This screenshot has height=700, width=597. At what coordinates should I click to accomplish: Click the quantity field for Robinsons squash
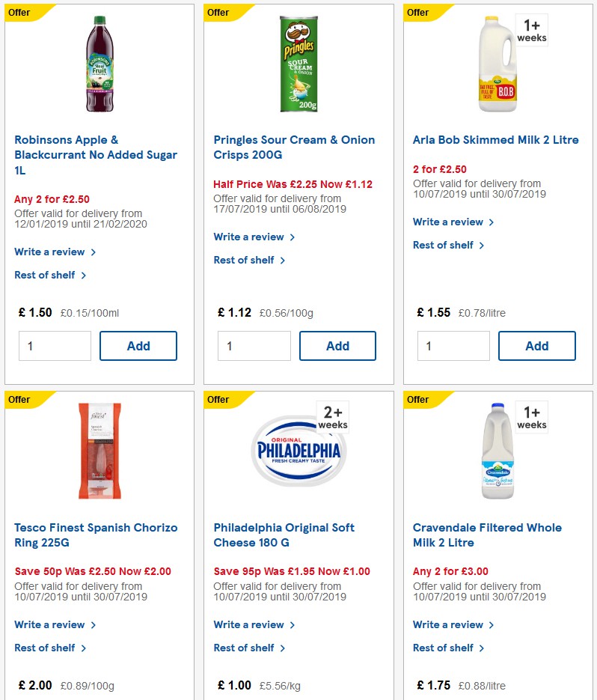(x=55, y=346)
